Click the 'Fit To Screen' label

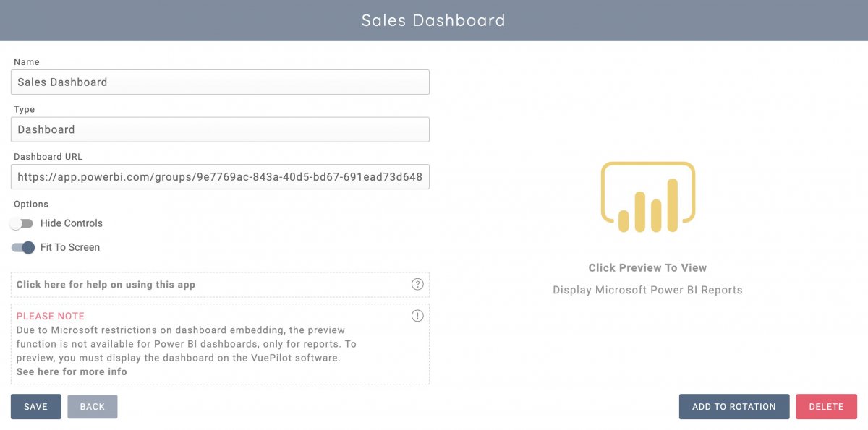point(70,247)
